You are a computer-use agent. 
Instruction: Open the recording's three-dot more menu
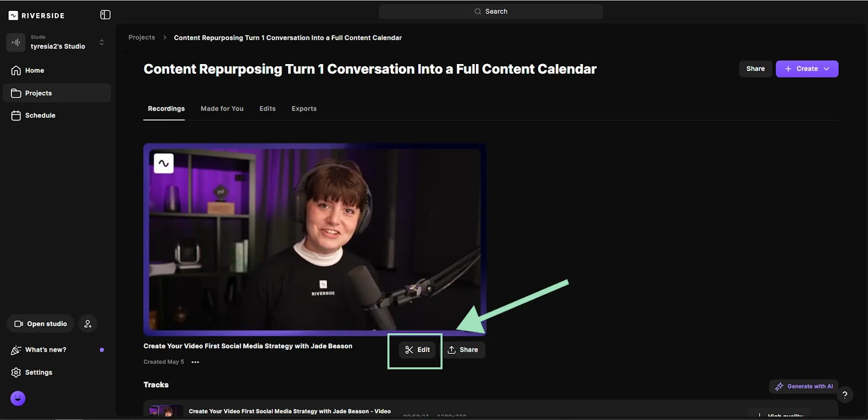(x=195, y=362)
